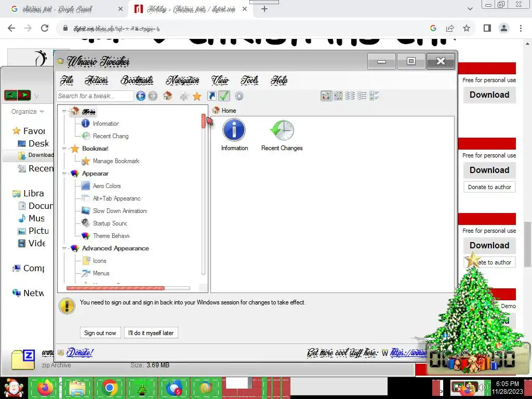Screen dimensions: 532x399
Task: Open settings gear icon in Winaero toolbar
Action: tap(239, 96)
